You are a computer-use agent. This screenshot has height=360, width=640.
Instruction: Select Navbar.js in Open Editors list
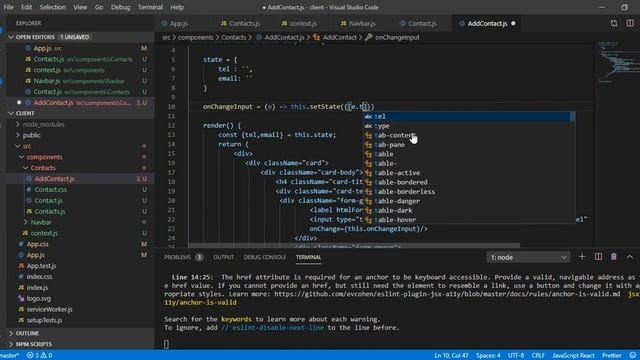(x=47, y=81)
